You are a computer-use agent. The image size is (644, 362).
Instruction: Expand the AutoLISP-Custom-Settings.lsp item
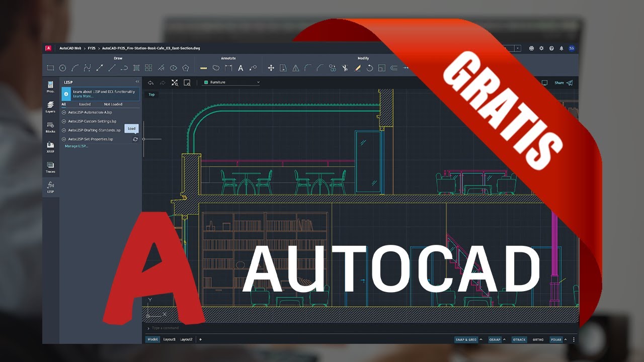[64, 121]
